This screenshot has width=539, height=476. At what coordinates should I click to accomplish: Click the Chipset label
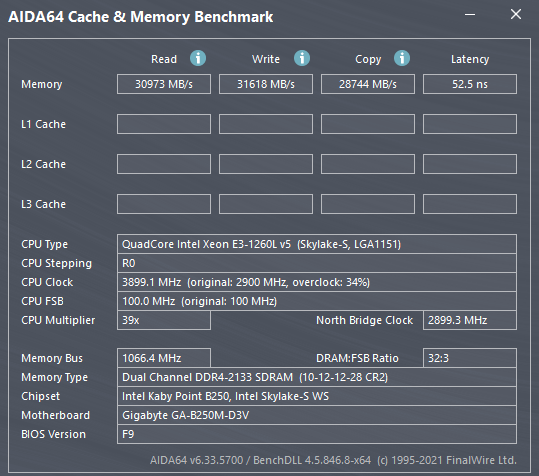tap(41, 396)
